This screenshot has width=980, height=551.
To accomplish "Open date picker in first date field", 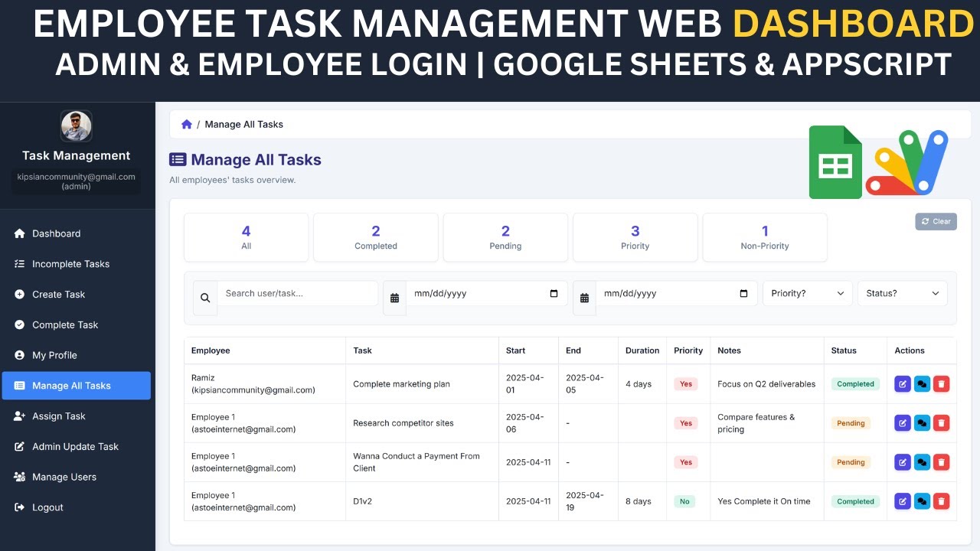I will tap(554, 294).
